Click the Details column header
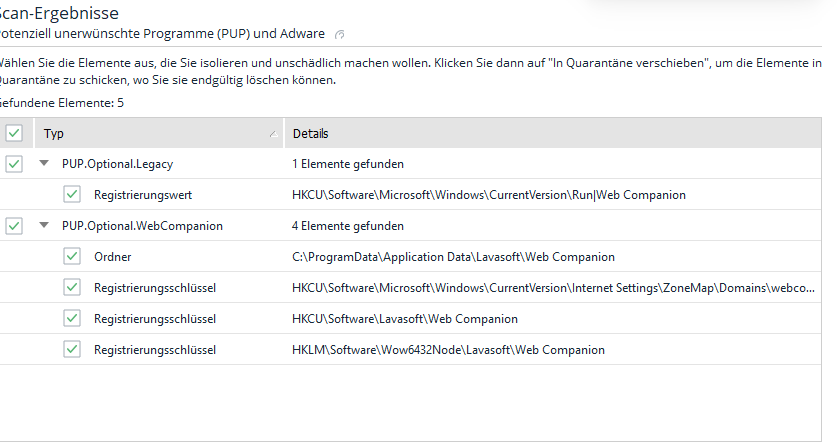837x443 pixels. pos(311,134)
